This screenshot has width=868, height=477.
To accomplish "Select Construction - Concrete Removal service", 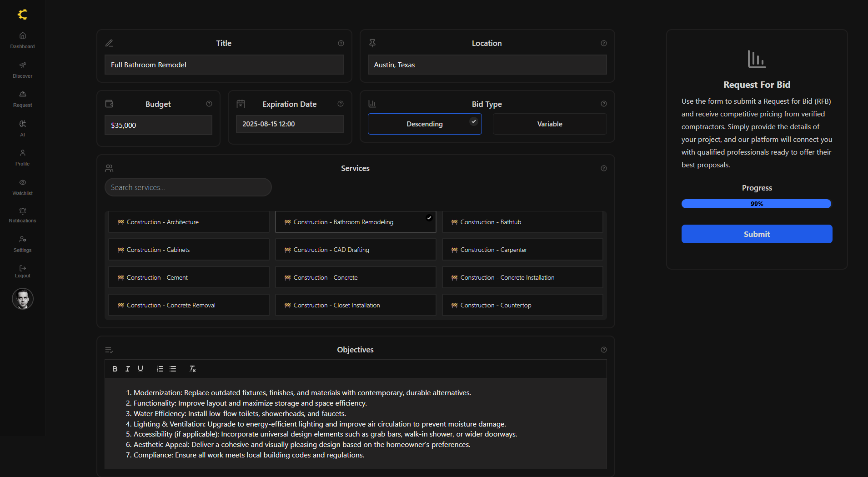I will pyautogui.click(x=189, y=305).
